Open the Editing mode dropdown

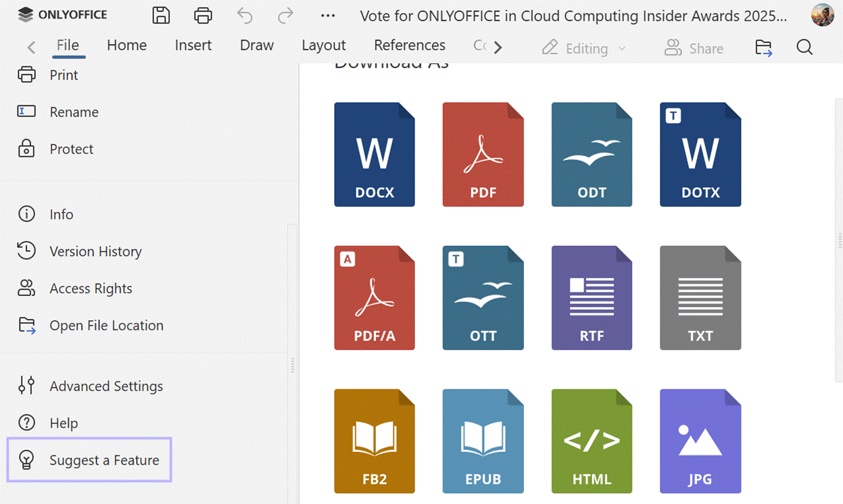pos(584,48)
